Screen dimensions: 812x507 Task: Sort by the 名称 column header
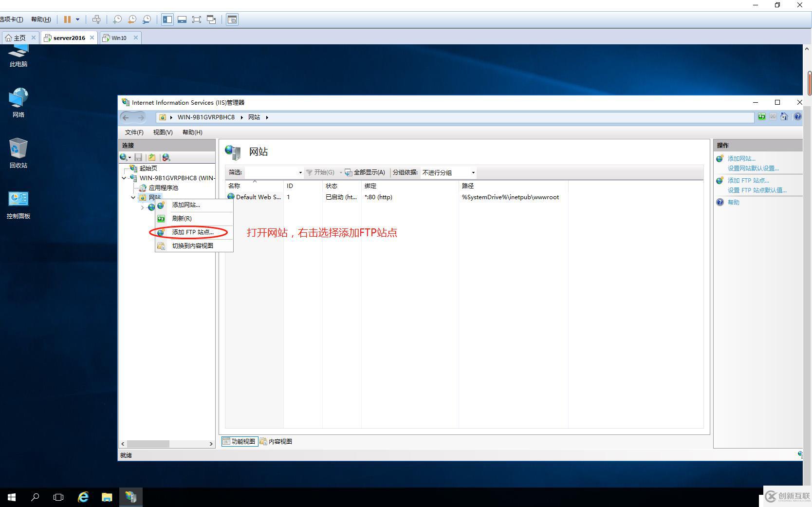pyautogui.click(x=254, y=186)
